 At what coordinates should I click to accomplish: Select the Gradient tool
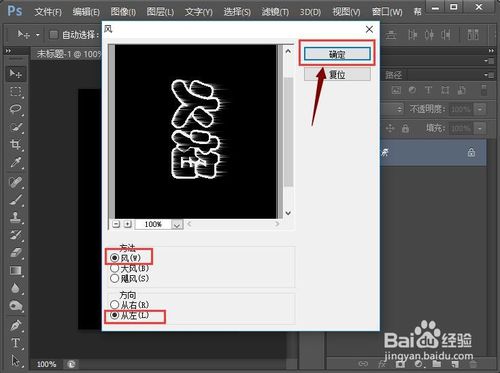[15, 270]
